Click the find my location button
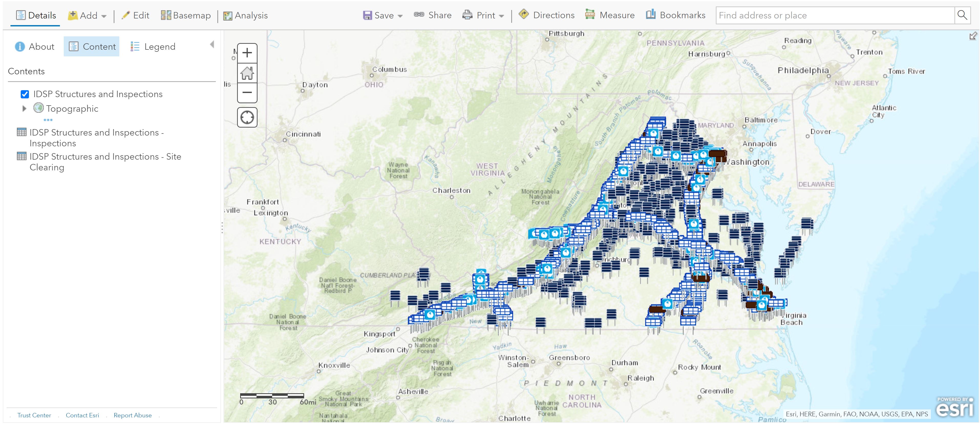This screenshot has height=424, width=980. click(x=247, y=117)
